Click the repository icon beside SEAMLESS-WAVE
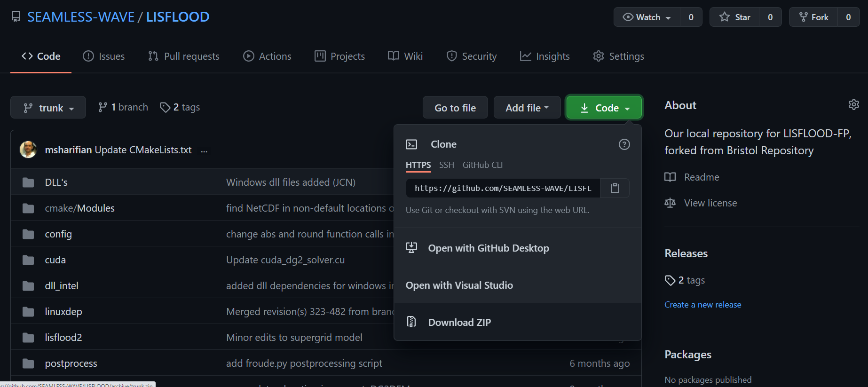This screenshot has width=868, height=387. [16, 17]
